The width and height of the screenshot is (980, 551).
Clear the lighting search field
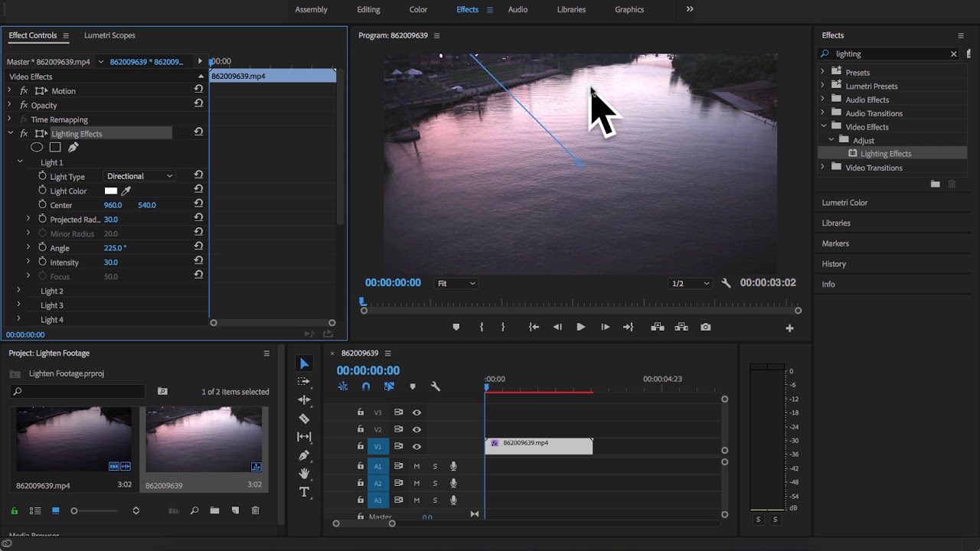click(953, 54)
